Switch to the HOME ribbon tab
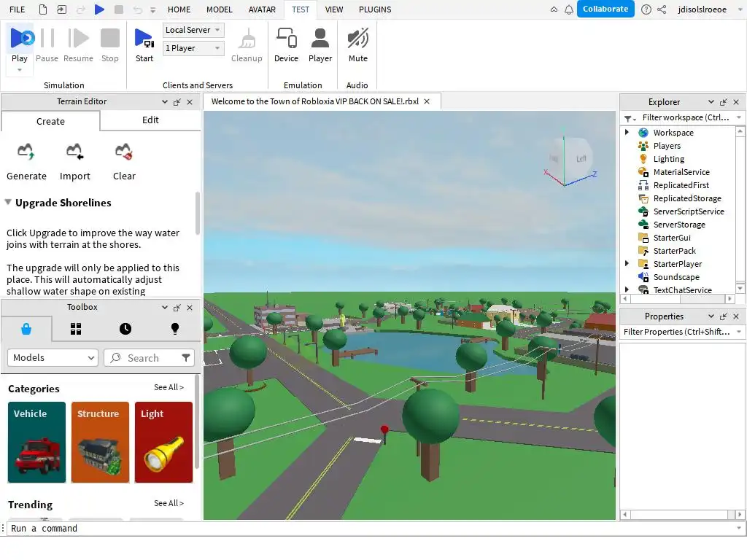747x560 pixels. coord(179,9)
